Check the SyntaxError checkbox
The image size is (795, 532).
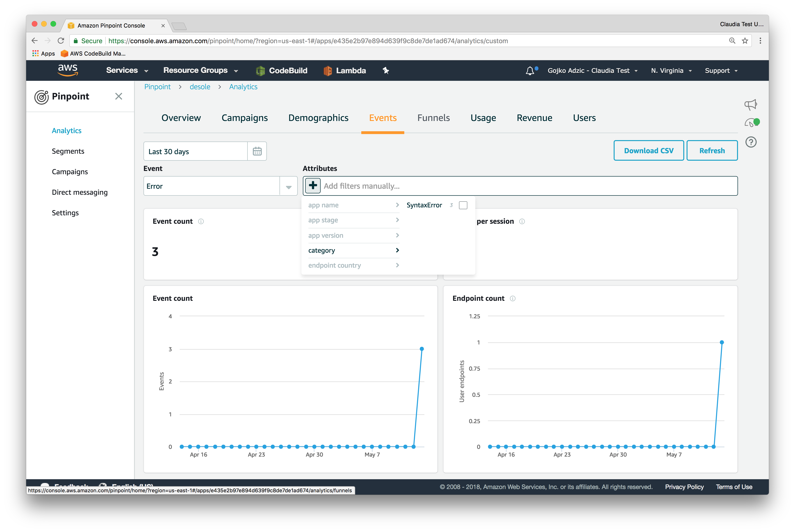[x=463, y=205]
